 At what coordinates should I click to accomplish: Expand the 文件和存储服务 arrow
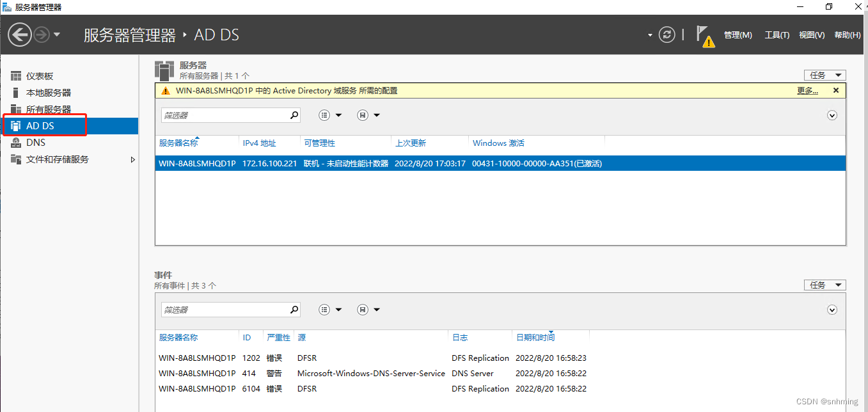coord(133,159)
